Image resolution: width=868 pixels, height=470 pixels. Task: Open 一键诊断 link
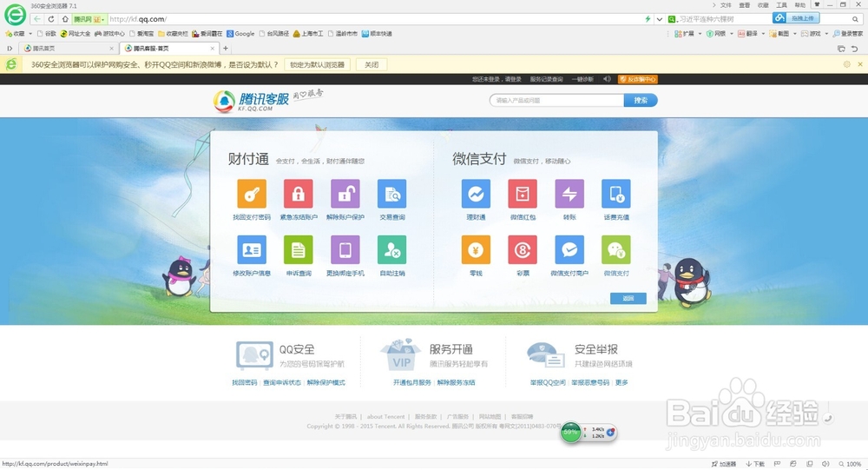582,79
